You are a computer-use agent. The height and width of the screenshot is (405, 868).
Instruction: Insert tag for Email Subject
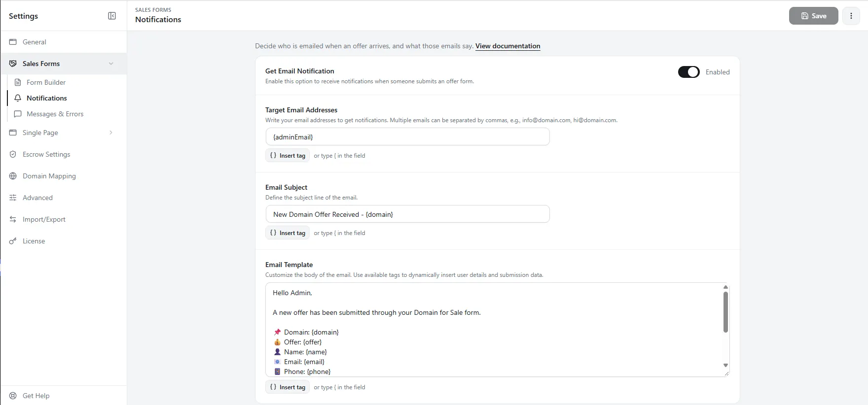coord(288,233)
